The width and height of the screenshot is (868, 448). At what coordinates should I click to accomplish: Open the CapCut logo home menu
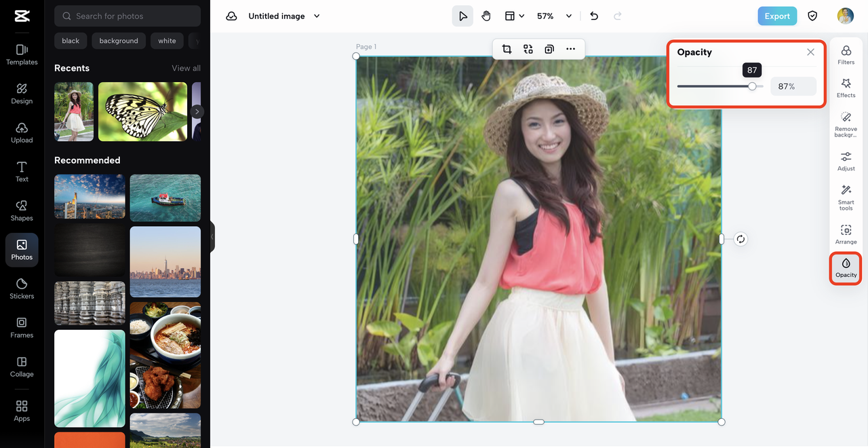point(22,17)
